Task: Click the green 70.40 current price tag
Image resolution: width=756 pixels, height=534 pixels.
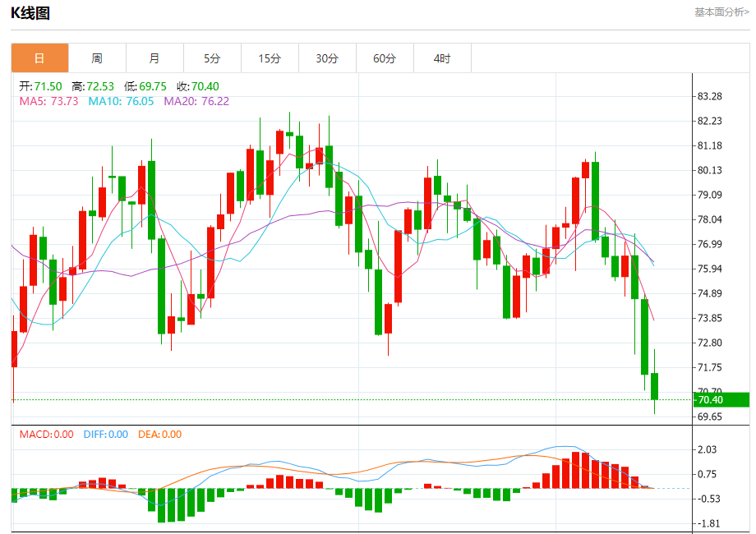Action: click(x=721, y=399)
